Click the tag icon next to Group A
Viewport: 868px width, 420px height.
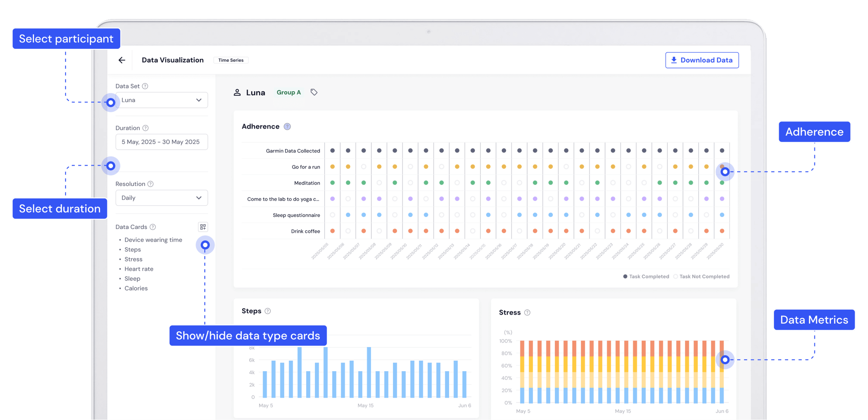coord(314,92)
